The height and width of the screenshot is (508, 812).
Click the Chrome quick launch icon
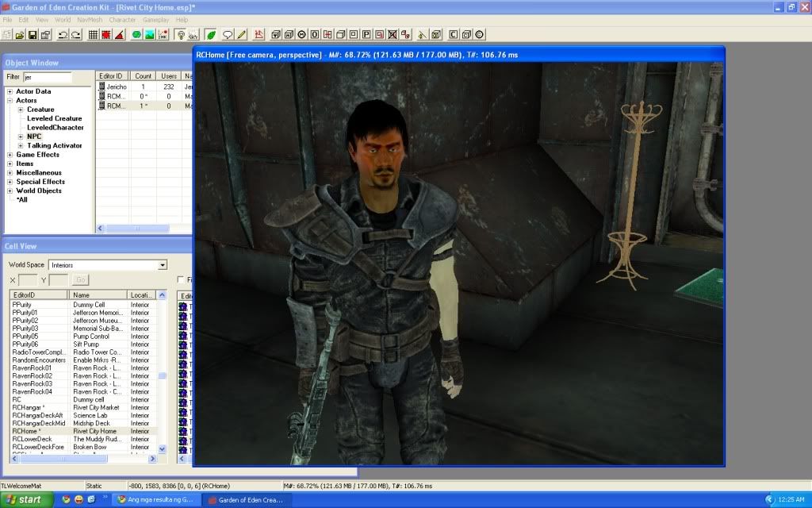(x=66, y=500)
